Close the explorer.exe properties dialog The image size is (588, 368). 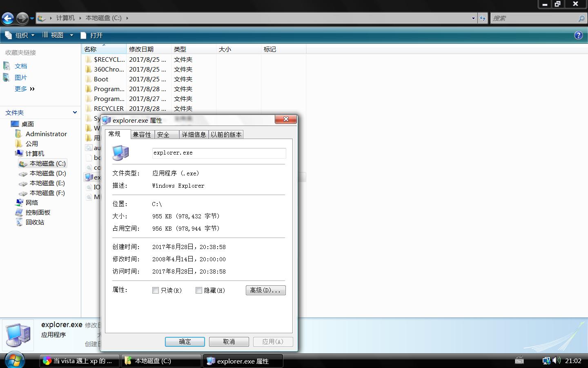tap(285, 119)
